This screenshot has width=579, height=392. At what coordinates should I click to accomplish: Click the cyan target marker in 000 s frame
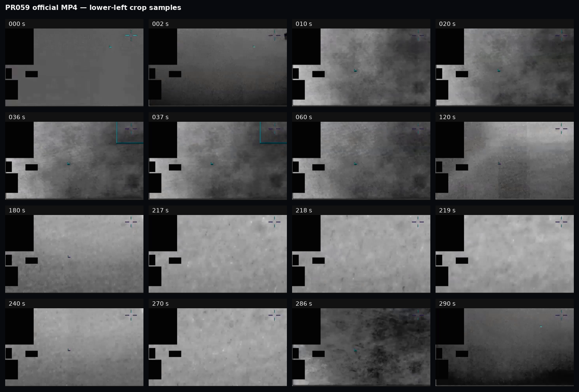click(x=110, y=47)
